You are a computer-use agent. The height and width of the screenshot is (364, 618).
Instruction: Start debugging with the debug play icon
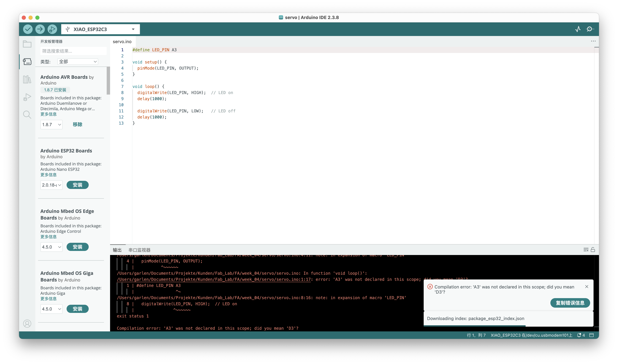click(x=52, y=29)
